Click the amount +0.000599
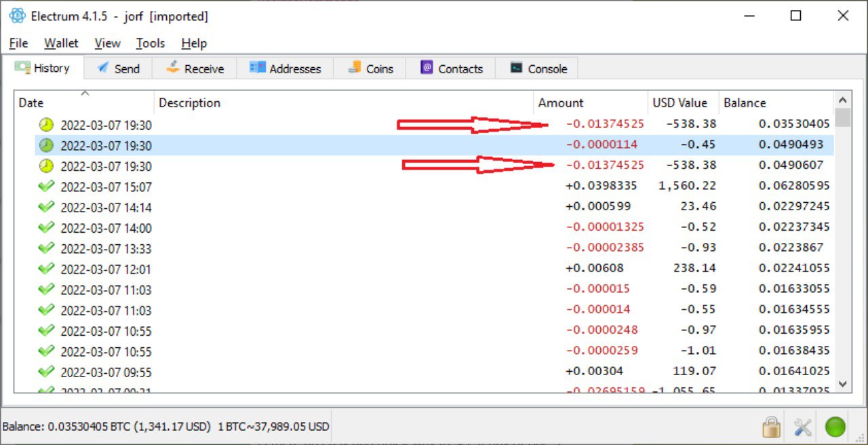Image resolution: width=868 pixels, height=445 pixels. click(x=598, y=206)
